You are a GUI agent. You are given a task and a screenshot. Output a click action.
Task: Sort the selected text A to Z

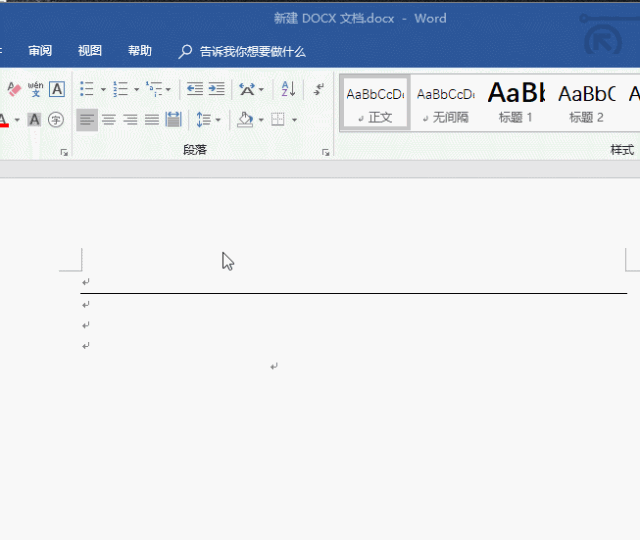click(288, 89)
